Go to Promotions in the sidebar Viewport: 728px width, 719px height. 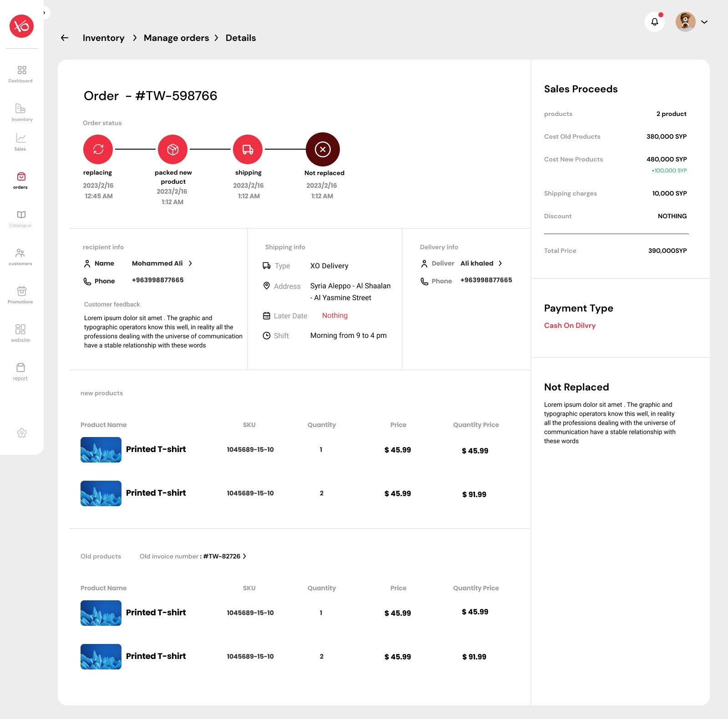pyautogui.click(x=21, y=295)
